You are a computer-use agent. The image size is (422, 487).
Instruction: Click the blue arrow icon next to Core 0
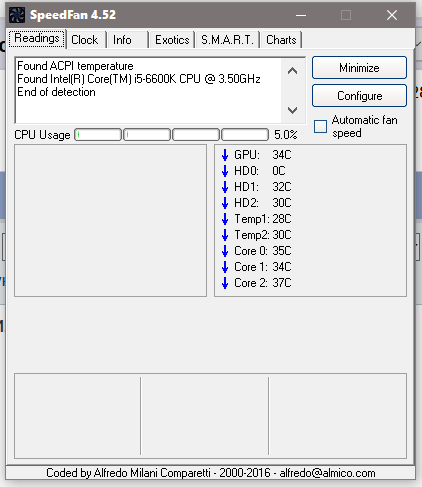pos(225,251)
